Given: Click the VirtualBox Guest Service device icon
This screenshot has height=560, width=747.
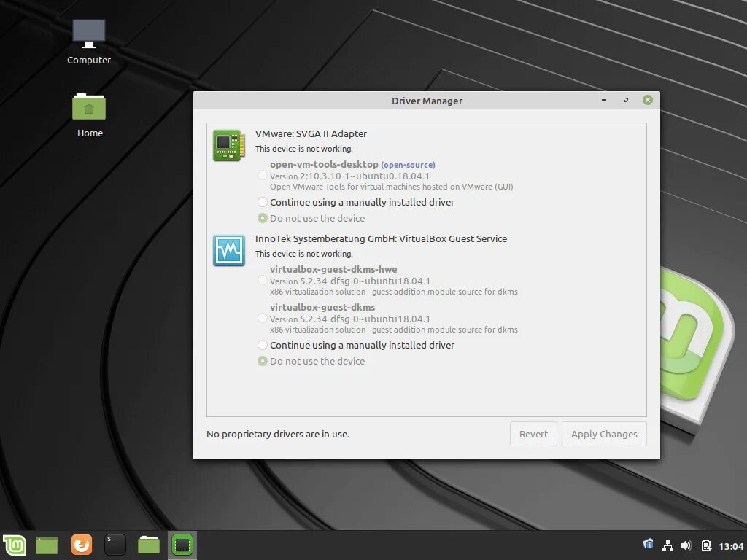Looking at the screenshot, I should point(229,250).
